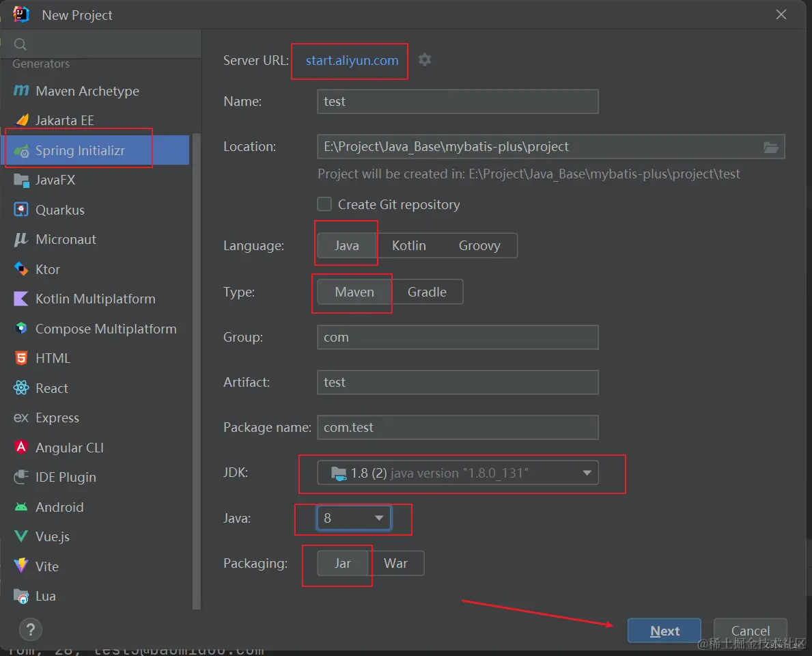812x656 pixels.
Task: Open start.aliyun.com server URL link
Action: pyautogui.click(x=352, y=61)
